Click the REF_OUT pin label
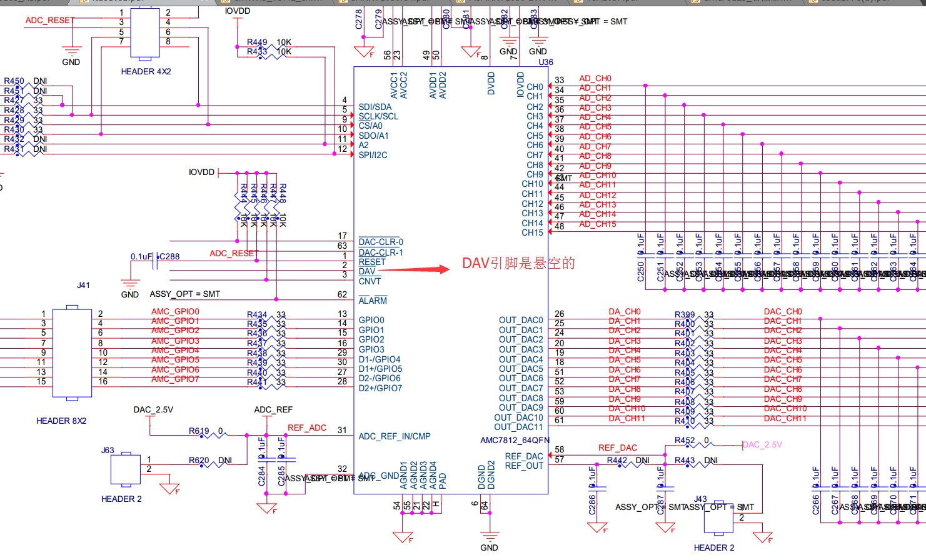The image size is (926, 560). 524,466
